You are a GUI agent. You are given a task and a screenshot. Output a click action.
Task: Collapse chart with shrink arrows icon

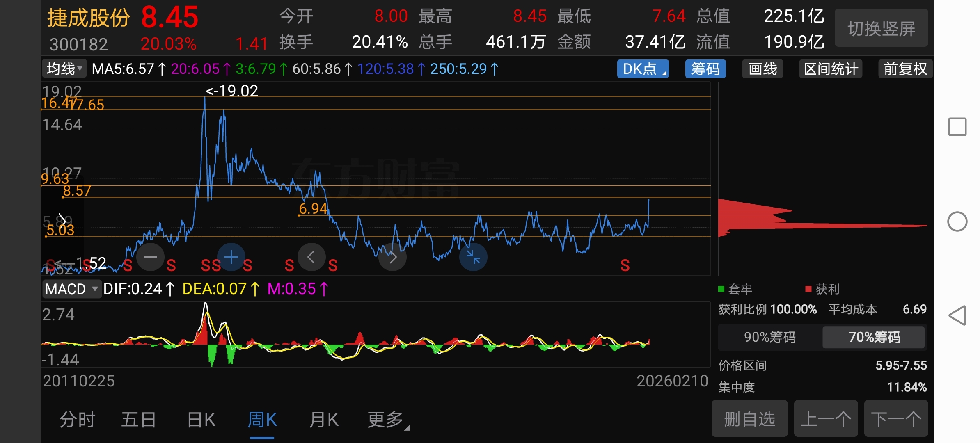click(x=473, y=257)
